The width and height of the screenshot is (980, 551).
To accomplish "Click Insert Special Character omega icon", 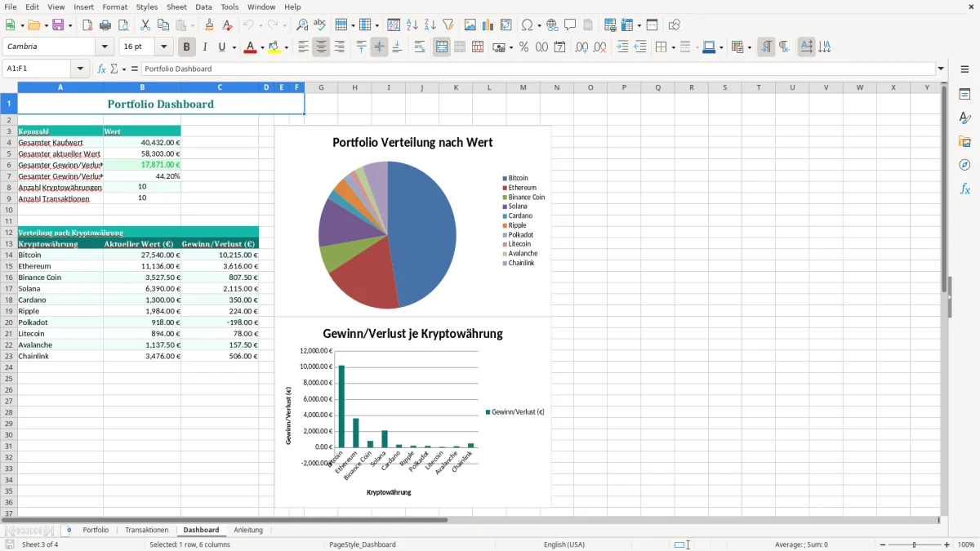I will 528,25.
